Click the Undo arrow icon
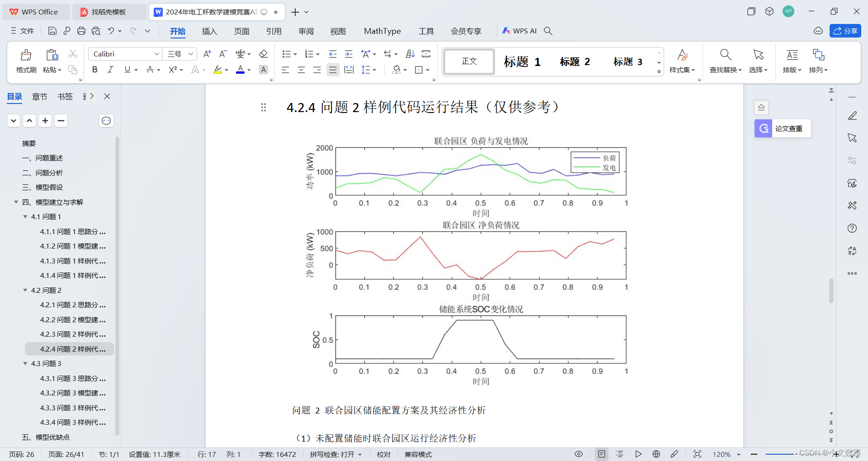Screen dimensions: 868x461 [111, 31]
